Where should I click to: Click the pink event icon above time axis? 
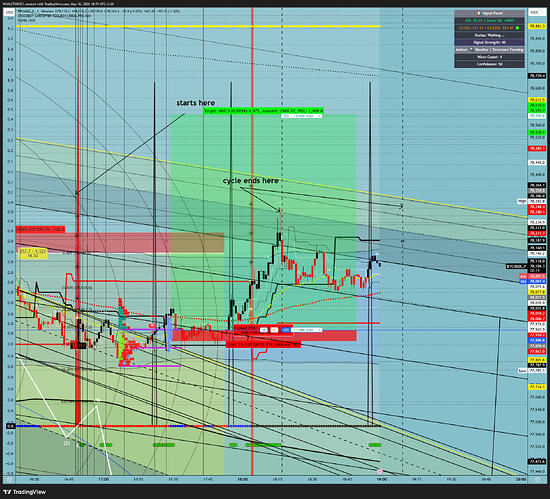[379, 472]
